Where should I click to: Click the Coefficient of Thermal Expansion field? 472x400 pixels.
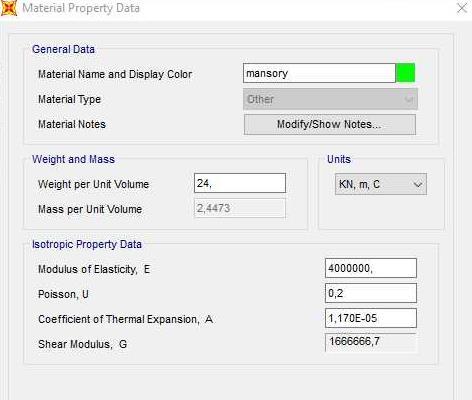[371, 318]
